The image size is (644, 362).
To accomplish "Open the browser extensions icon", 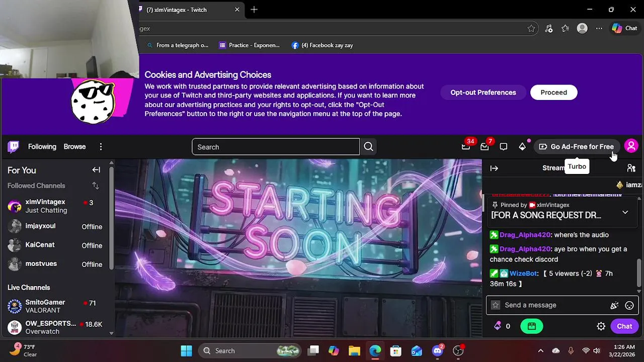I will click(549, 29).
